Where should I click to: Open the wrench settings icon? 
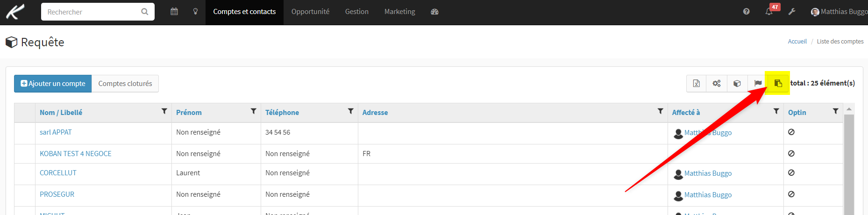(x=792, y=12)
